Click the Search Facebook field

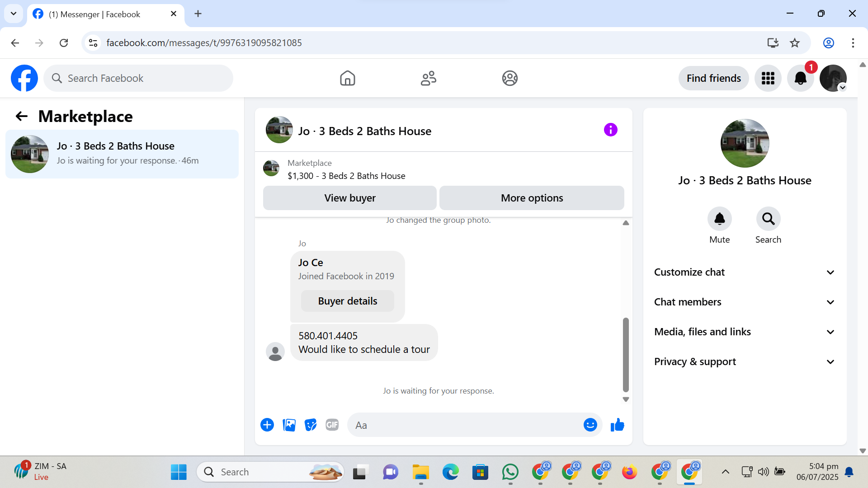point(138,78)
